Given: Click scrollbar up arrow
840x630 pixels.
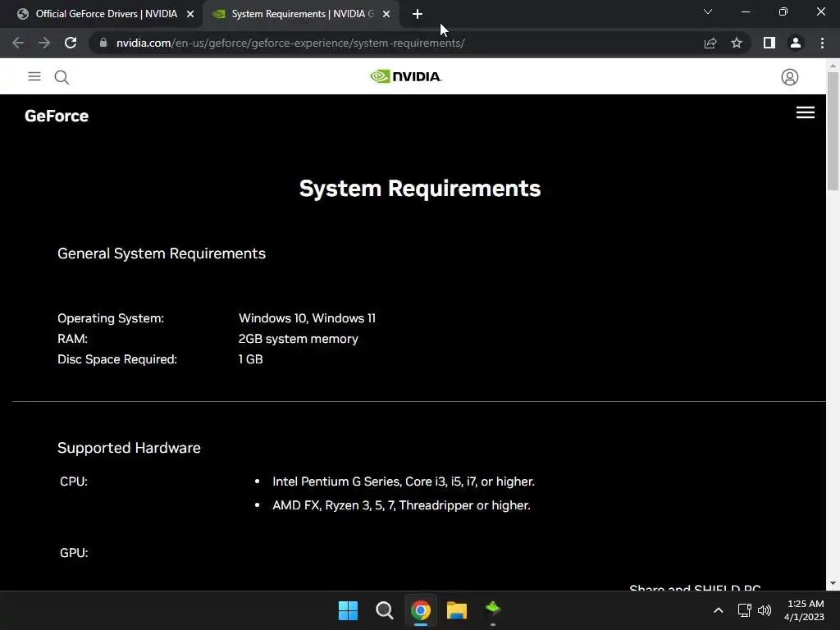Looking at the screenshot, I should [x=833, y=66].
